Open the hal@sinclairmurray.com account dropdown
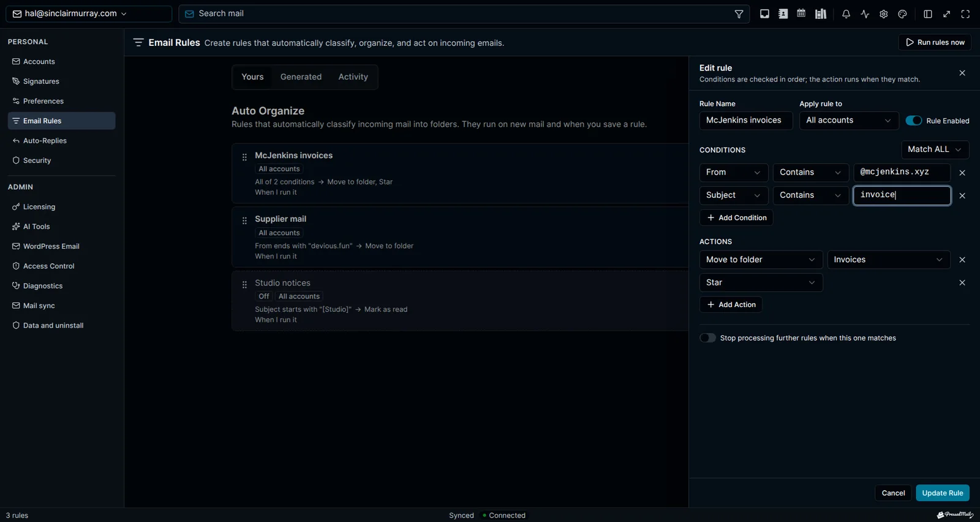The height and width of the screenshot is (522, 980). (x=89, y=13)
